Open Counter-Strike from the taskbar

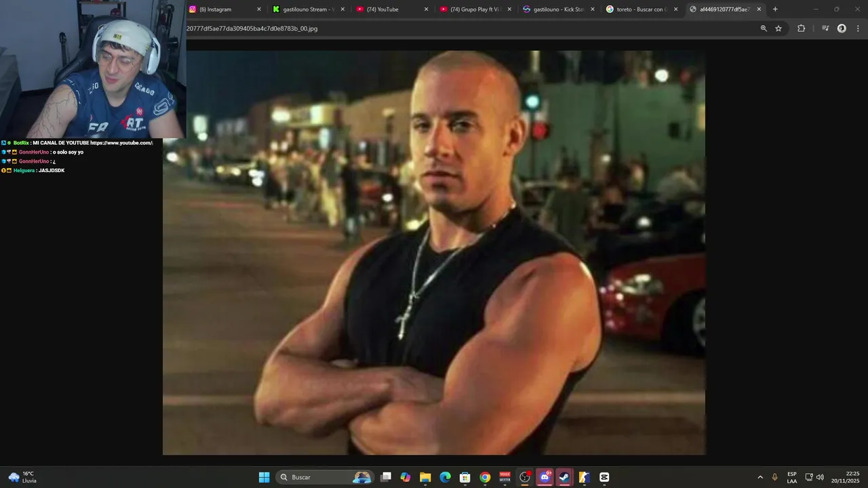[x=584, y=477]
